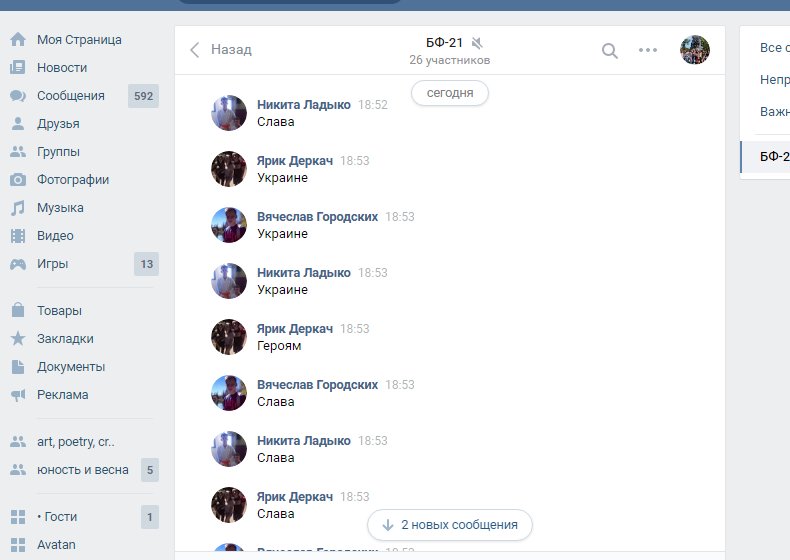The width and height of the screenshot is (790, 560).
Task: Click the music note icon beside Музыка
Action: 18,208
